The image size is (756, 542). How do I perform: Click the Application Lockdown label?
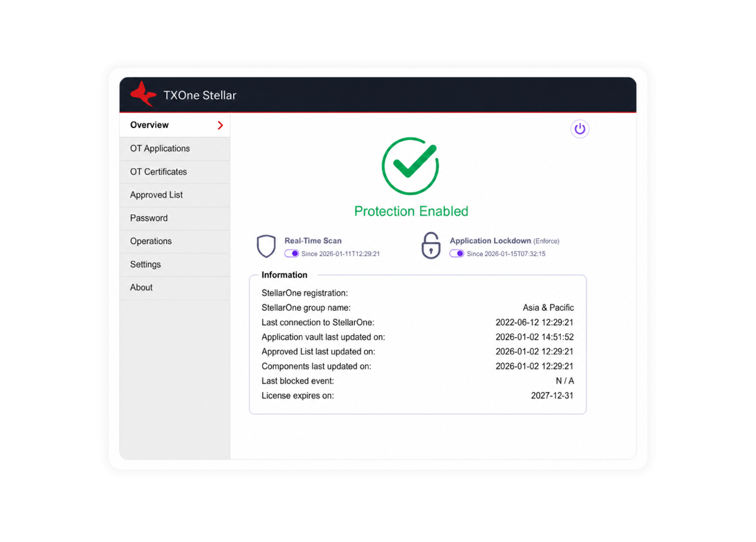click(490, 241)
